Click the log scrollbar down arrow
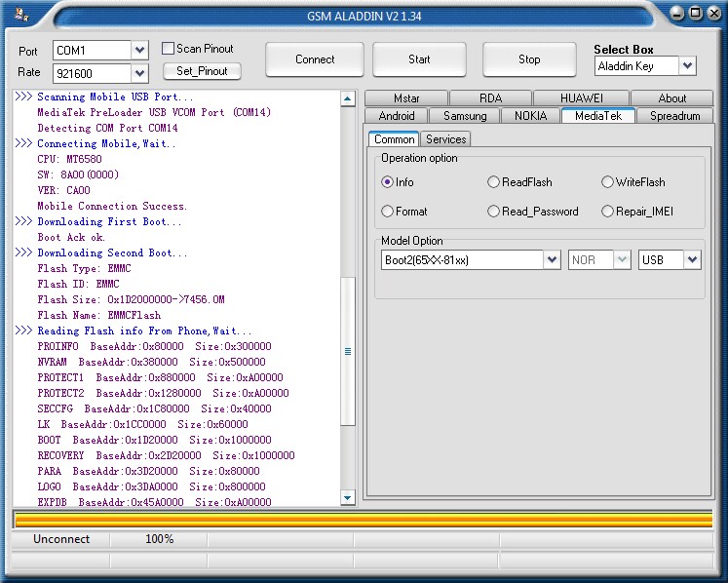Viewport: 728px width, 583px height. point(348,497)
